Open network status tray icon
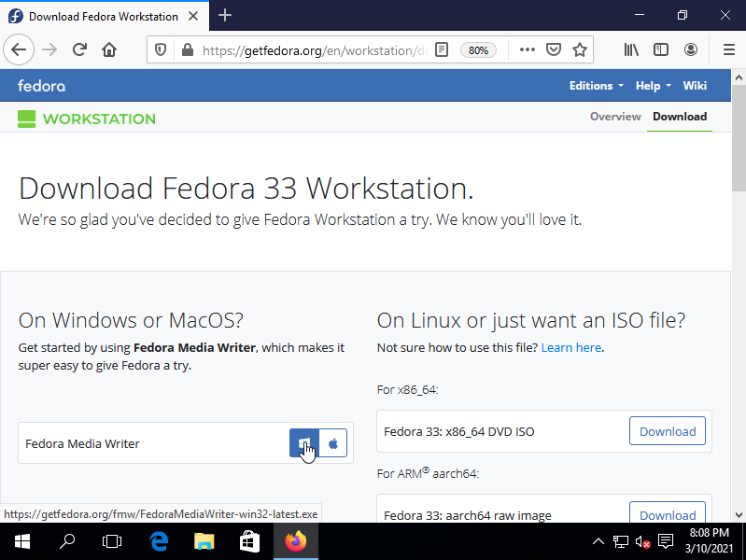746x560 pixels. (x=620, y=541)
